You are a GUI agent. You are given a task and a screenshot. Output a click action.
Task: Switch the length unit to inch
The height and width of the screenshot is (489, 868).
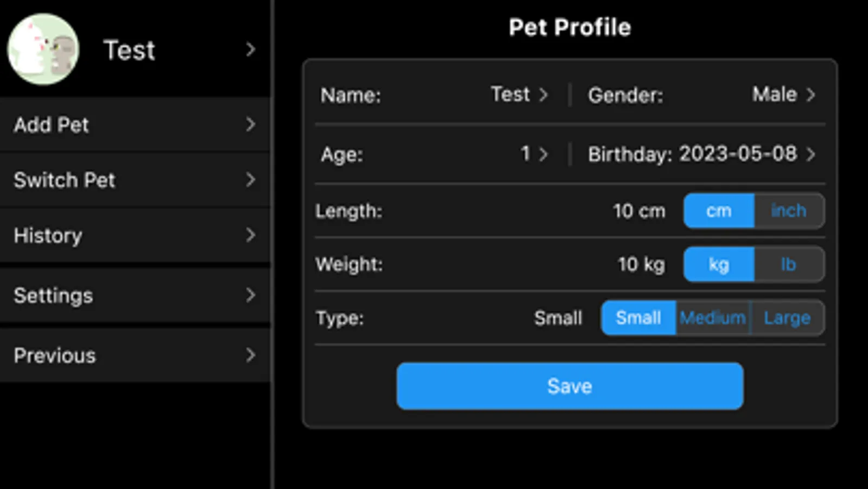789,211
